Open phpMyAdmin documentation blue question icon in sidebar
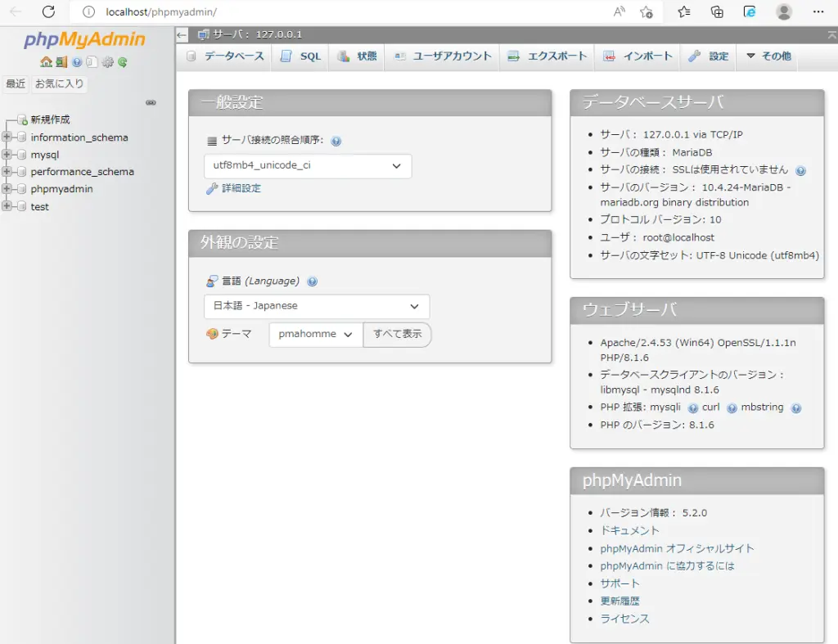Screen dimensions: 838x644 pos(77,62)
